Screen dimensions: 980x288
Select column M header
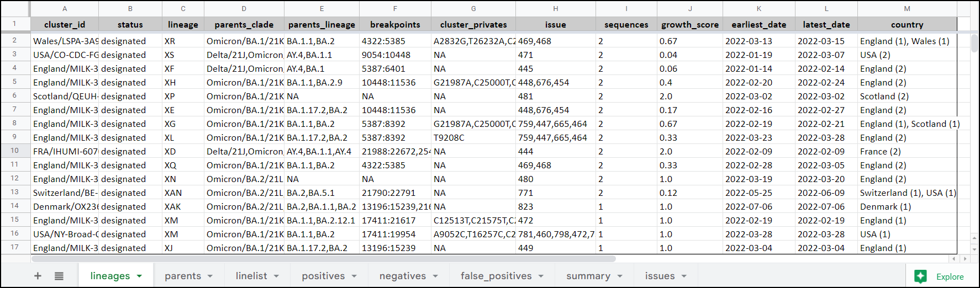pos(907,9)
